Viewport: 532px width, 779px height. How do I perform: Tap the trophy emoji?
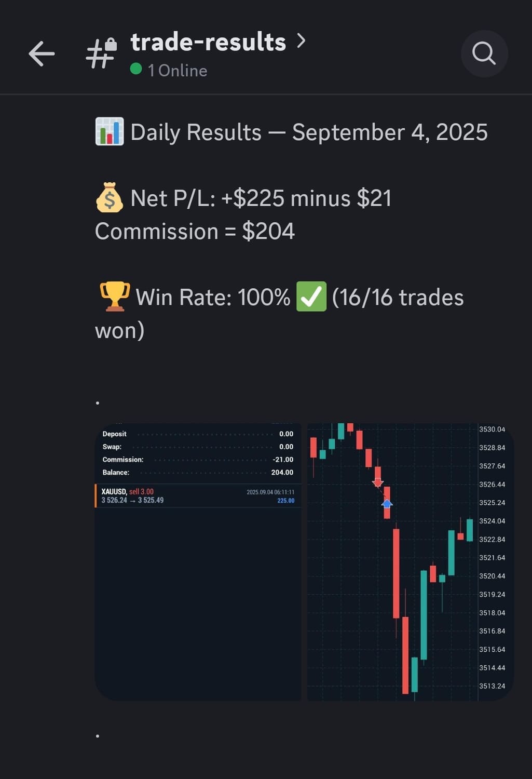114,297
